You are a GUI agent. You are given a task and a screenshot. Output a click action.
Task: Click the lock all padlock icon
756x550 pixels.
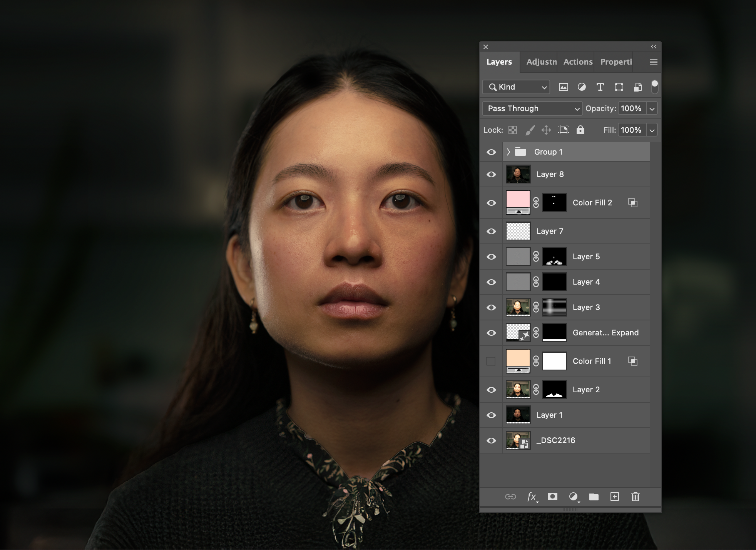(580, 130)
